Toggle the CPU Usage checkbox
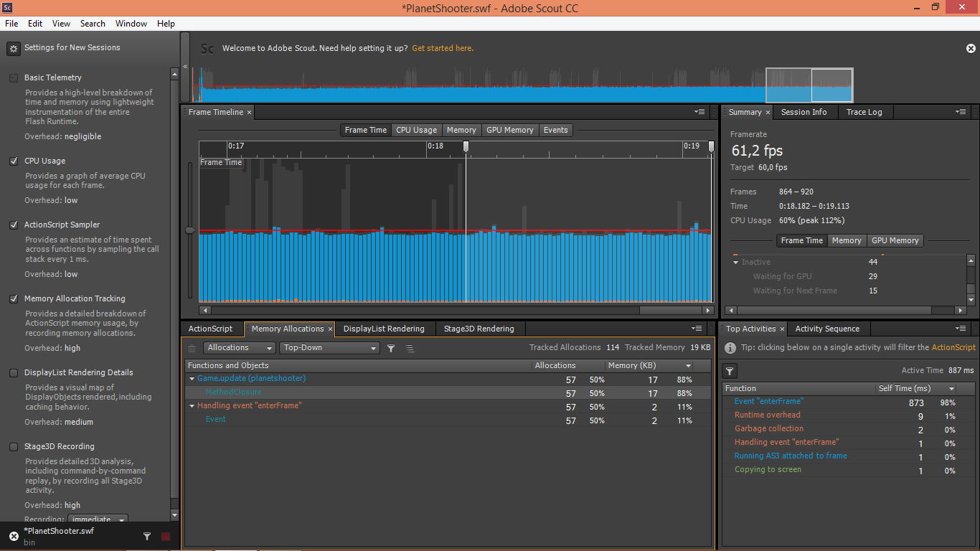Viewport: 980px width, 551px height. (14, 161)
